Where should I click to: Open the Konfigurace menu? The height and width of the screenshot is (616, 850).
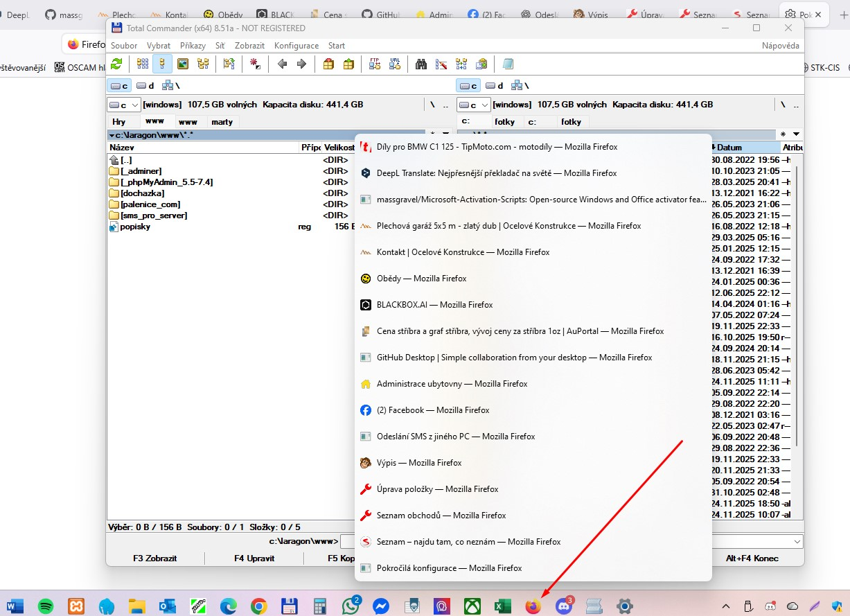click(296, 46)
